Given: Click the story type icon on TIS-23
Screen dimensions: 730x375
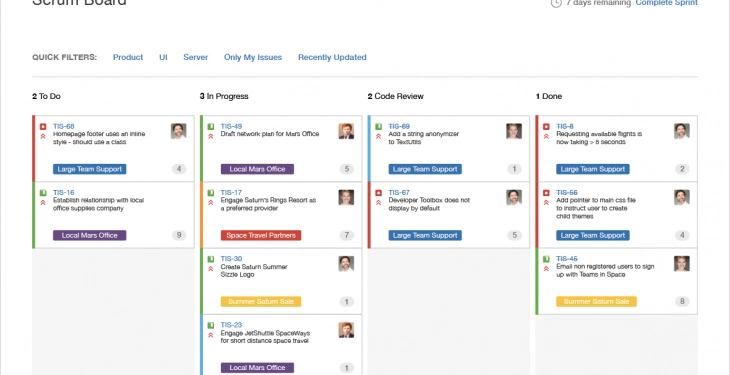Looking at the screenshot, I should tap(210, 325).
